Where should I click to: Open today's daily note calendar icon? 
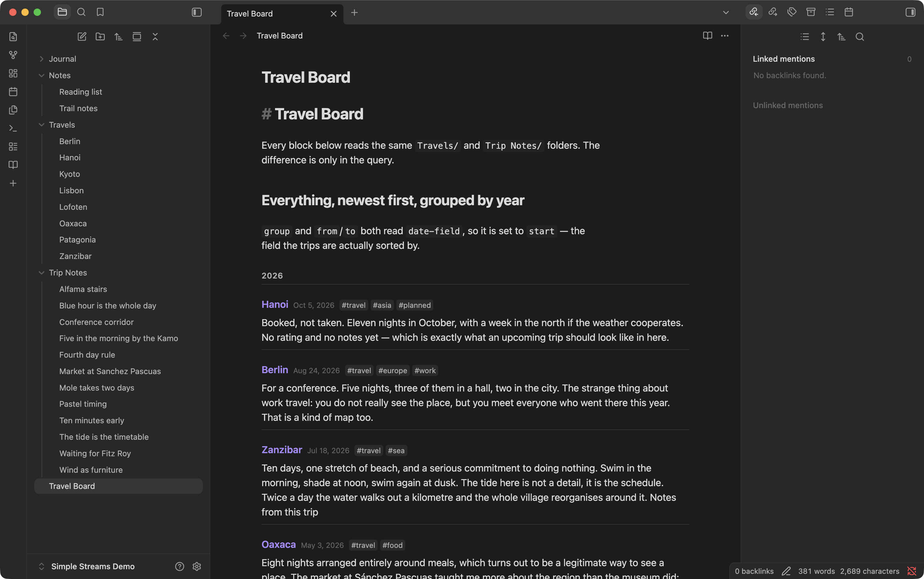pyautogui.click(x=13, y=92)
